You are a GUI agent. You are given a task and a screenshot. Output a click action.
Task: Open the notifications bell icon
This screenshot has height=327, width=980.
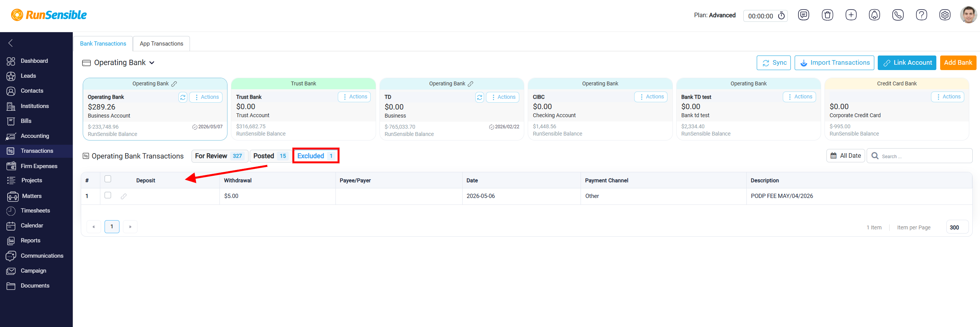874,15
